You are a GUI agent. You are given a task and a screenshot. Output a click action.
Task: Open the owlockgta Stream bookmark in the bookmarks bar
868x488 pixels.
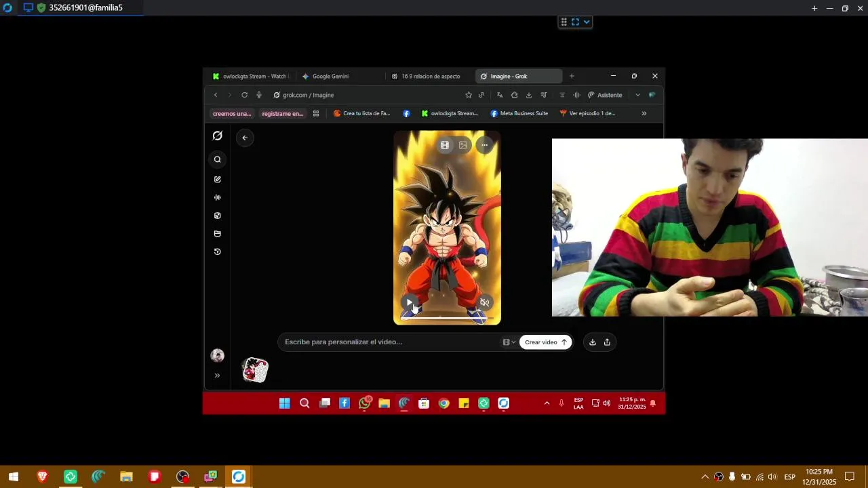450,114
